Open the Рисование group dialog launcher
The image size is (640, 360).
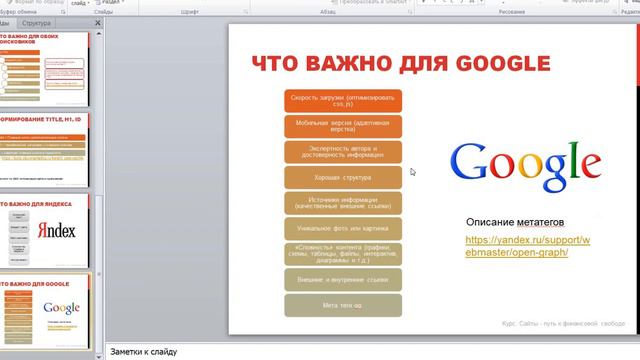(x=615, y=12)
